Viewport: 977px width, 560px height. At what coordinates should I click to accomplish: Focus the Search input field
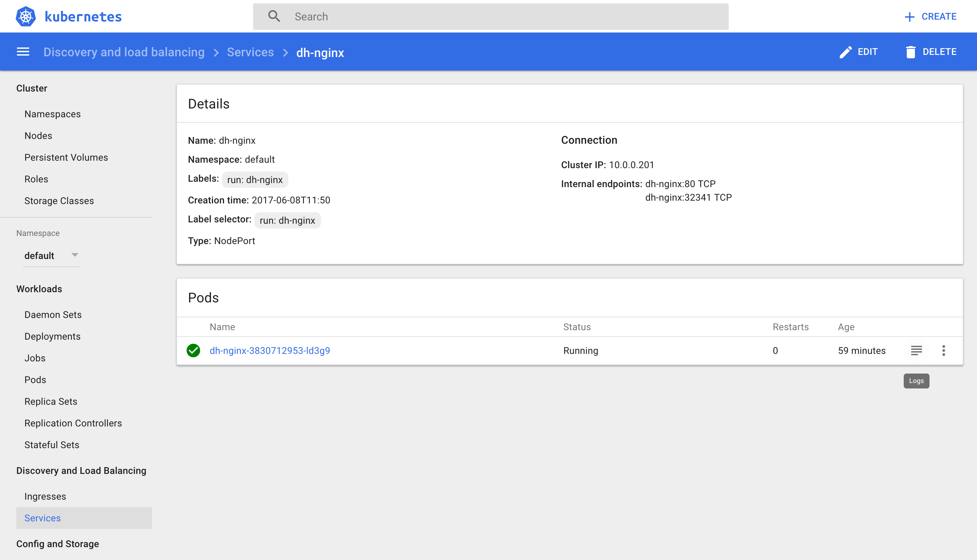pos(500,17)
